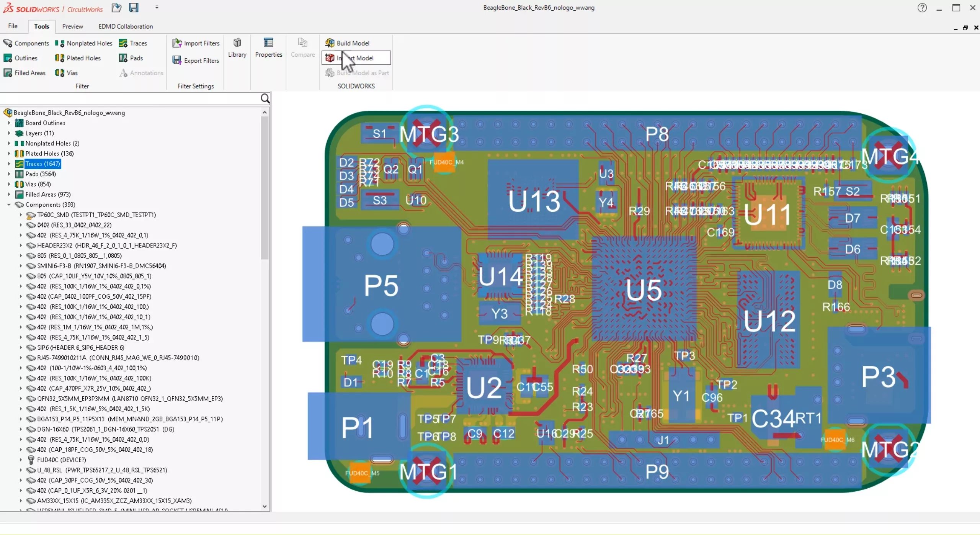Click the FUD40C (DEVICE?) component icon

(31, 460)
